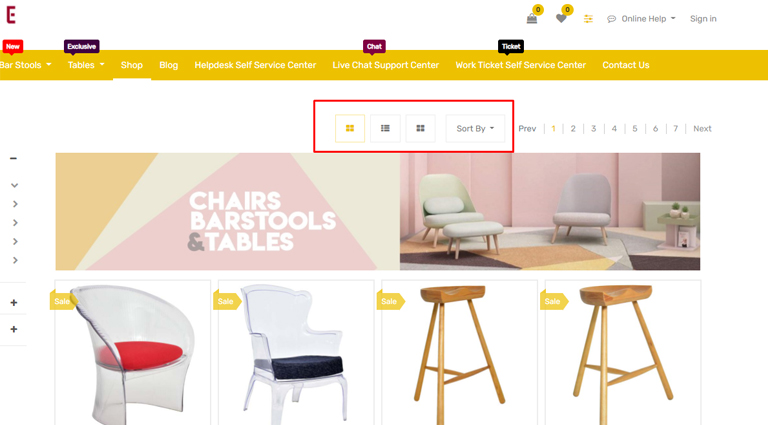768x425 pixels.
Task: Open the Contact Us page
Action: [x=625, y=65]
